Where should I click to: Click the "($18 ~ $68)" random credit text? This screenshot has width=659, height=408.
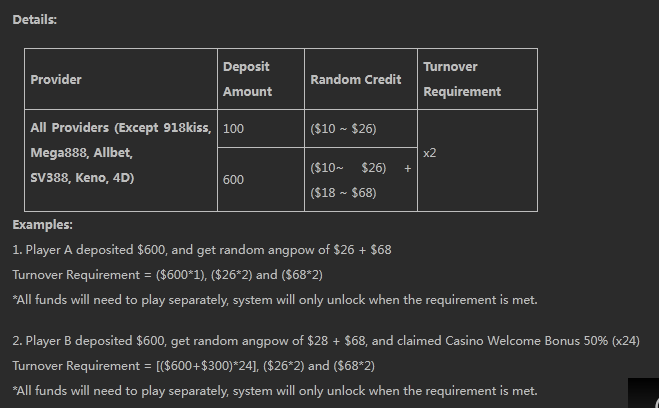pyautogui.click(x=343, y=192)
